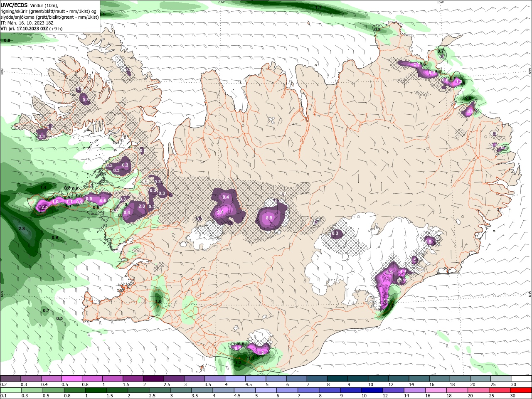Click the '1.0' rain value in the southwest
Screen dimensions: 532x399
click(x=158, y=301)
